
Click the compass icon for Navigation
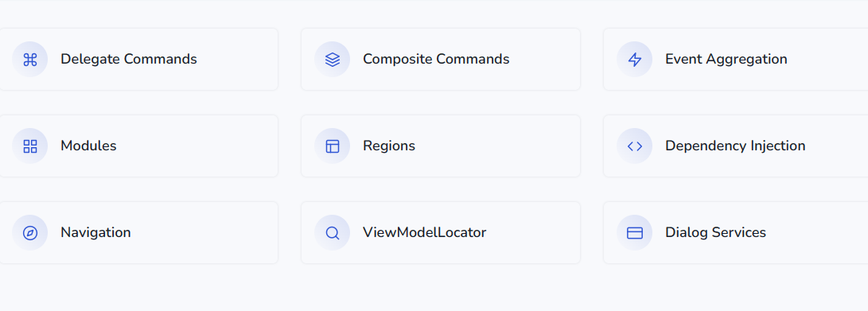pyautogui.click(x=30, y=233)
